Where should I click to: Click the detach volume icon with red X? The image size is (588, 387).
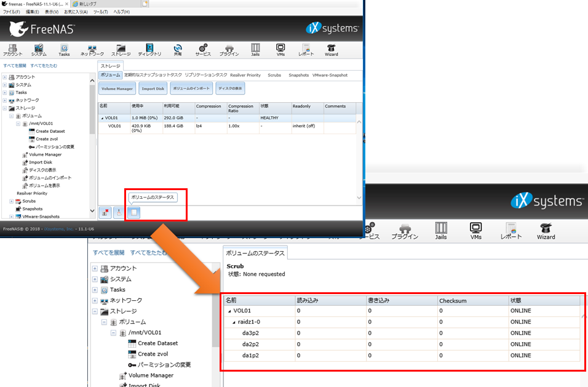(105, 213)
